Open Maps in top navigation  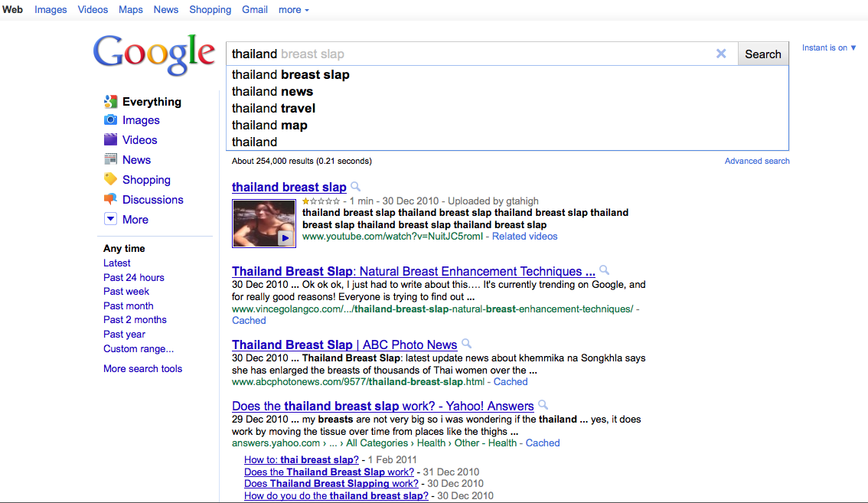131,10
